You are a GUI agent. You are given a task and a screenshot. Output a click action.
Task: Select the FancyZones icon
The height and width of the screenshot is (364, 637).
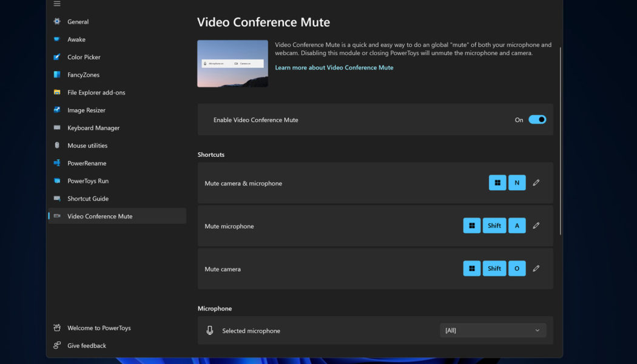[56, 75]
